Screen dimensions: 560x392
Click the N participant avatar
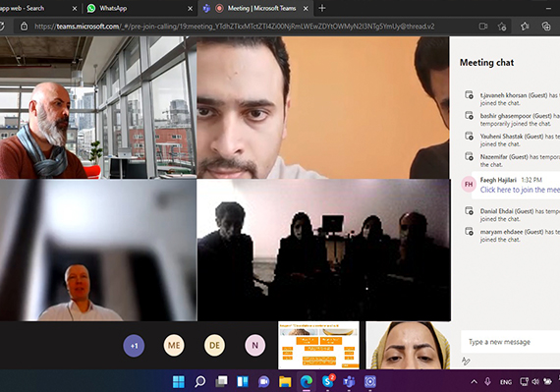pos(255,345)
